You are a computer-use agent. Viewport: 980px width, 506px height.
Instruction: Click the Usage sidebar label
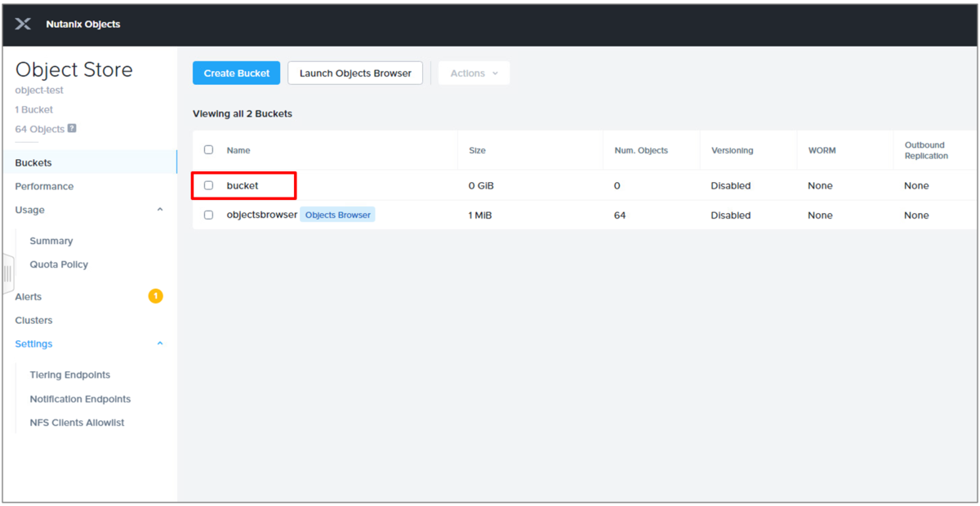click(29, 210)
